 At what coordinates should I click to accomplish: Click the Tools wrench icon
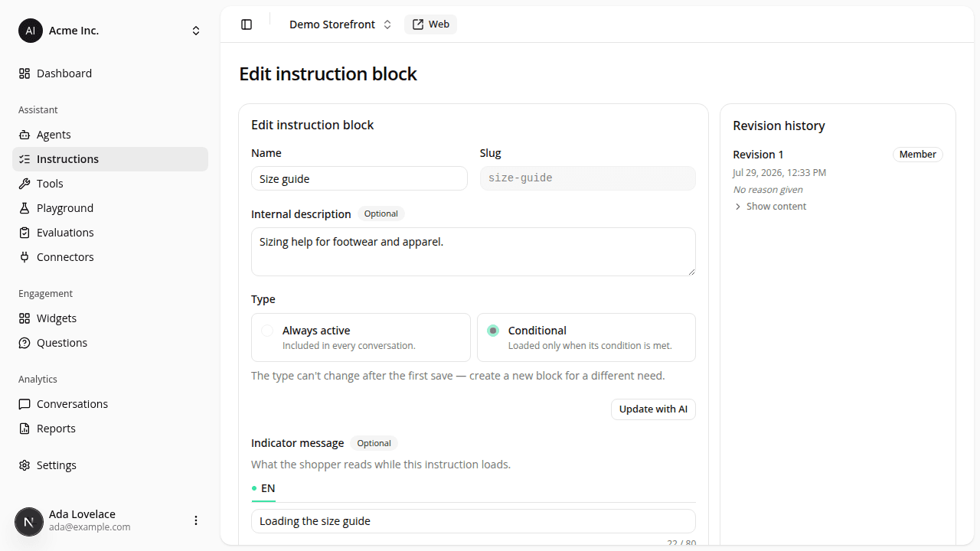point(24,184)
